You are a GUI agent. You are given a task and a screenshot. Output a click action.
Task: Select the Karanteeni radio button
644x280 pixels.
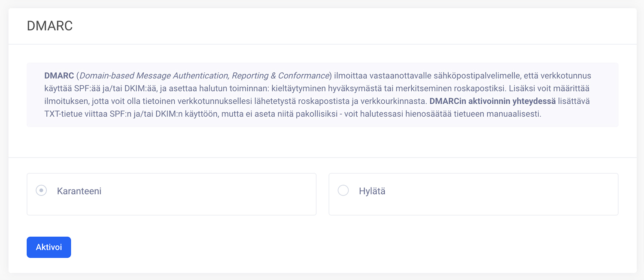(x=41, y=190)
